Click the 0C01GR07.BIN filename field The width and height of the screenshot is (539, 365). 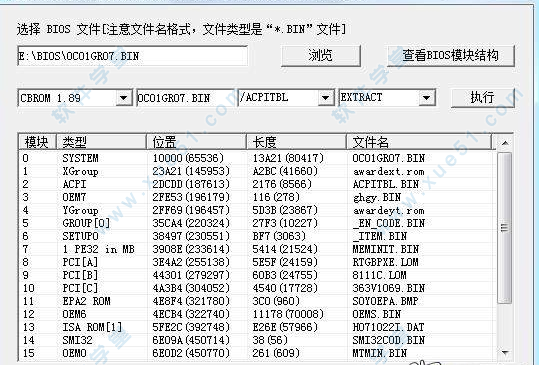click(x=185, y=98)
